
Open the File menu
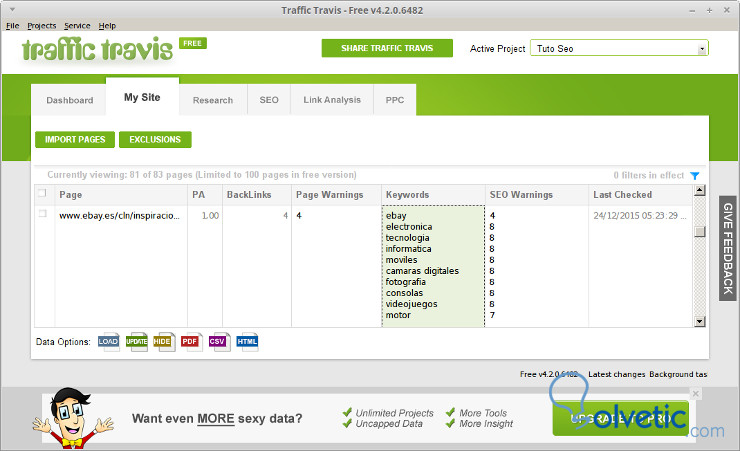pyautogui.click(x=13, y=25)
